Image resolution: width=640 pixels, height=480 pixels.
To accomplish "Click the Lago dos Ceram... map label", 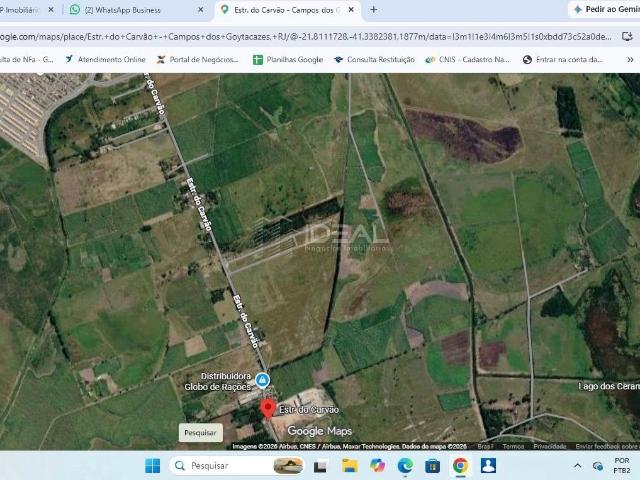I will tap(609, 386).
